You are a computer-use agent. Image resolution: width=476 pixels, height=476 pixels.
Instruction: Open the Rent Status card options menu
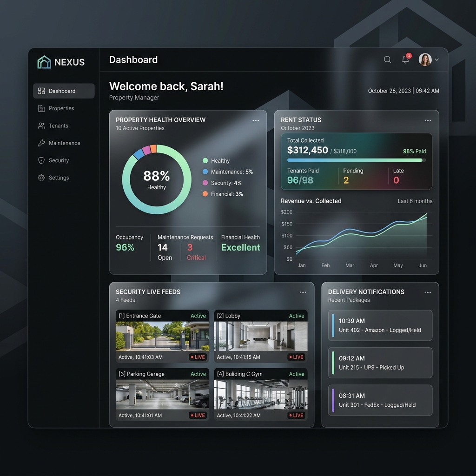(x=428, y=120)
